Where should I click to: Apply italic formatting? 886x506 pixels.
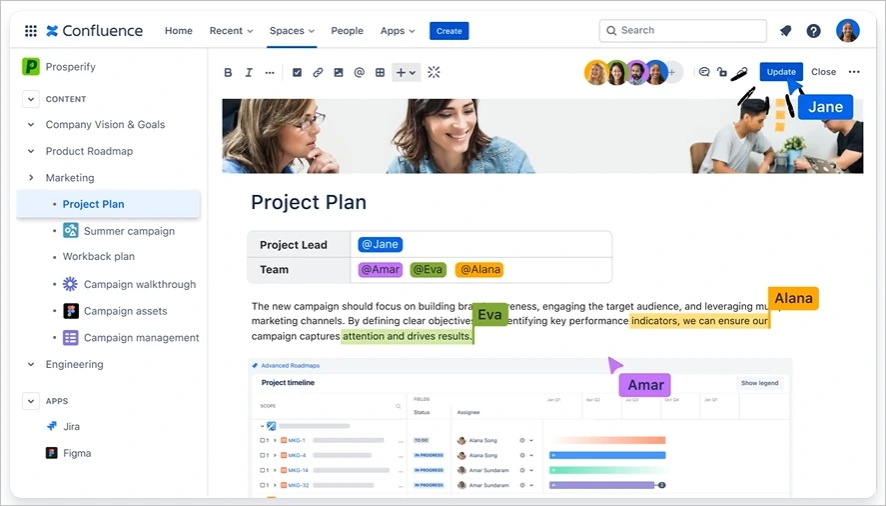tap(249, 72)
